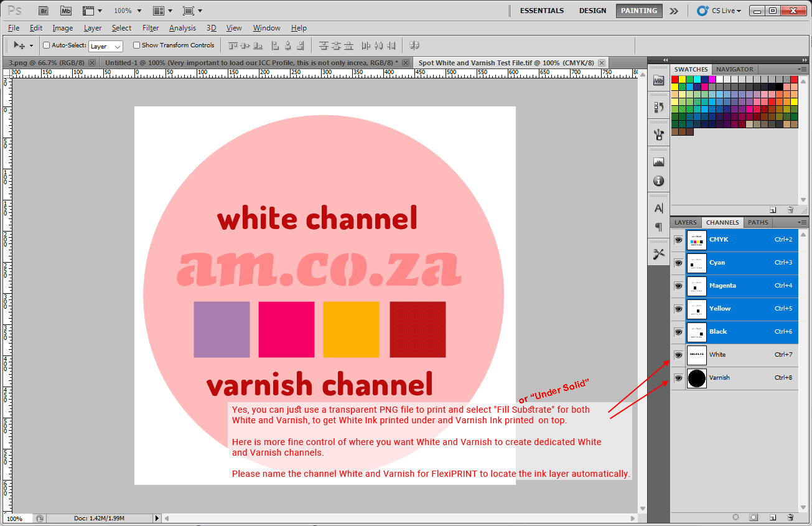Open the Histogram panel icon
The width and height of the screenshot is (812, 526).
[658, 161]
